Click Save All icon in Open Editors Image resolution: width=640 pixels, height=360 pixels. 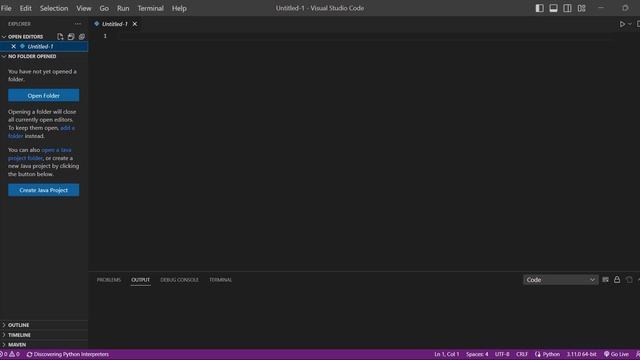pos(71,37)
